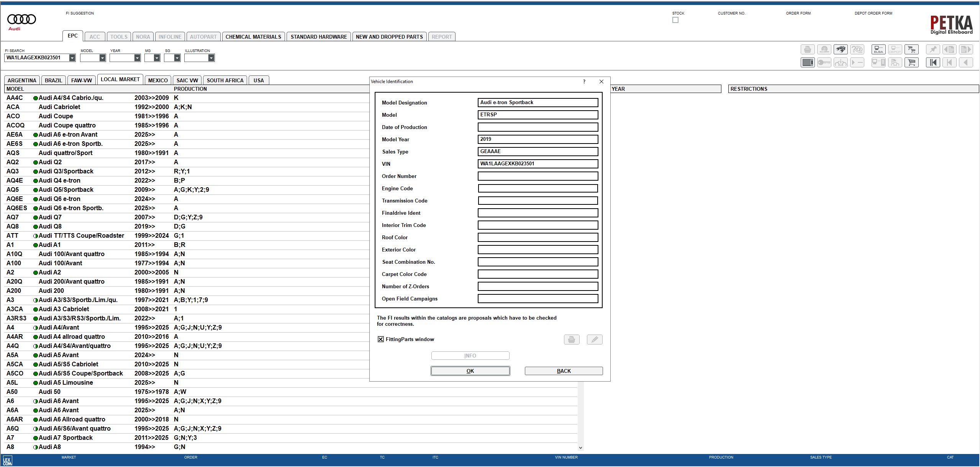Image resolution: width=980 pixels, height=467 pixels.
Task: Open the binoculars search tool
Action: (841, 49)
